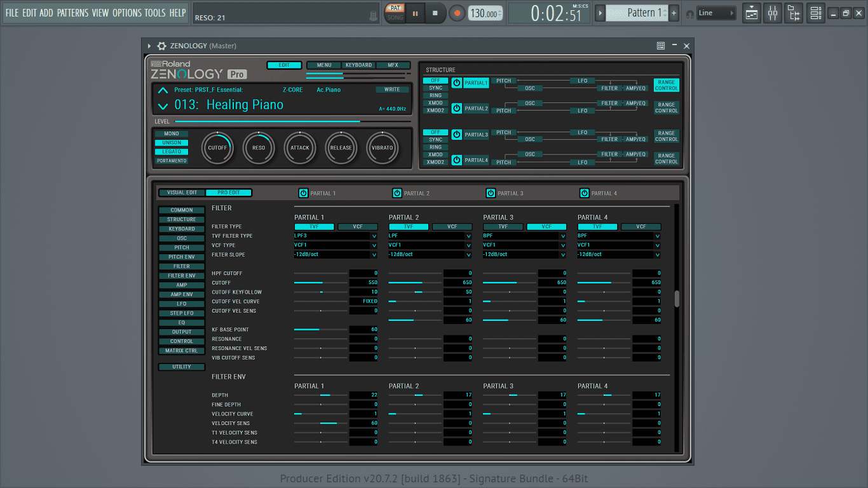868x488 pixels.
Task: Open the MATRIX CTRL section
Action: pos(182,351)
